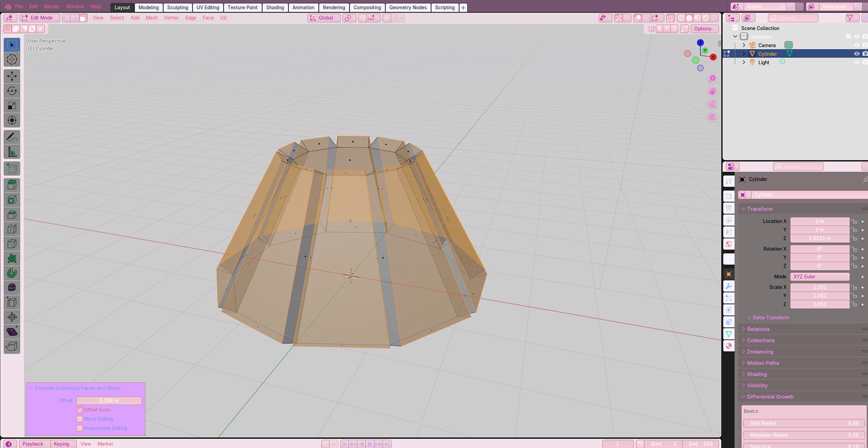Switch to the Modeling workspace tab

click(x=148, y=8)
